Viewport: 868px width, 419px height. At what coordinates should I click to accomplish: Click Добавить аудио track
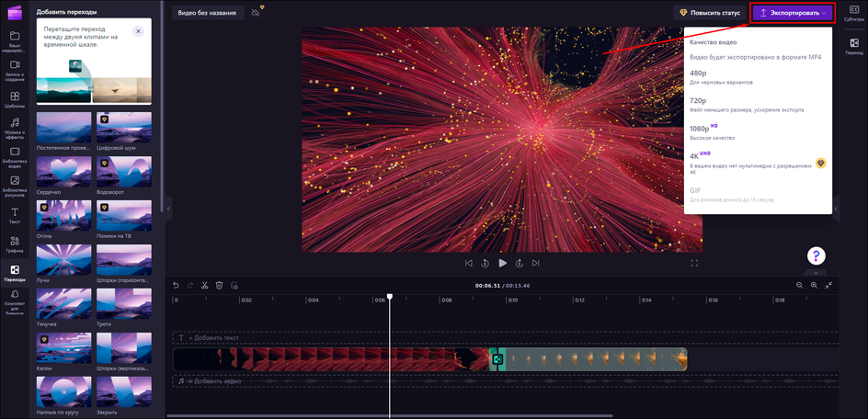coord(506,381)
